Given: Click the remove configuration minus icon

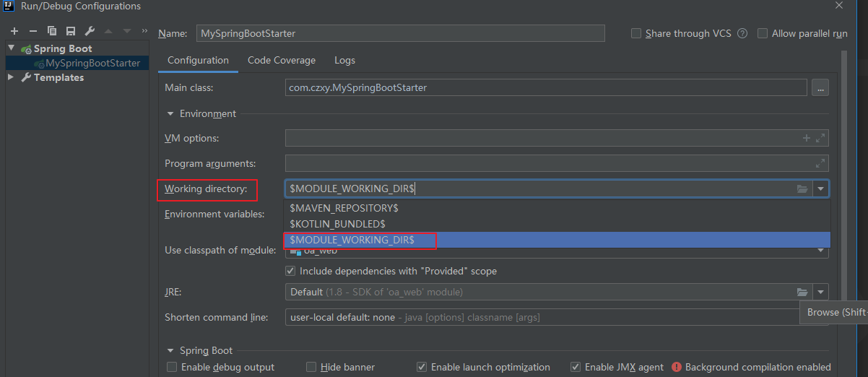Looking at the screenshot, I should click(33, 31).
